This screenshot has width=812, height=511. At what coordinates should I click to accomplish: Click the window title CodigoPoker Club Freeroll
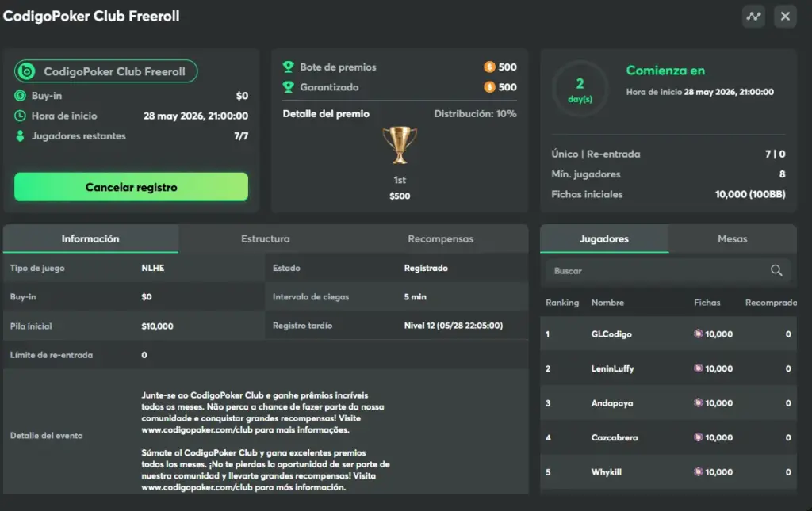(91, 16)
